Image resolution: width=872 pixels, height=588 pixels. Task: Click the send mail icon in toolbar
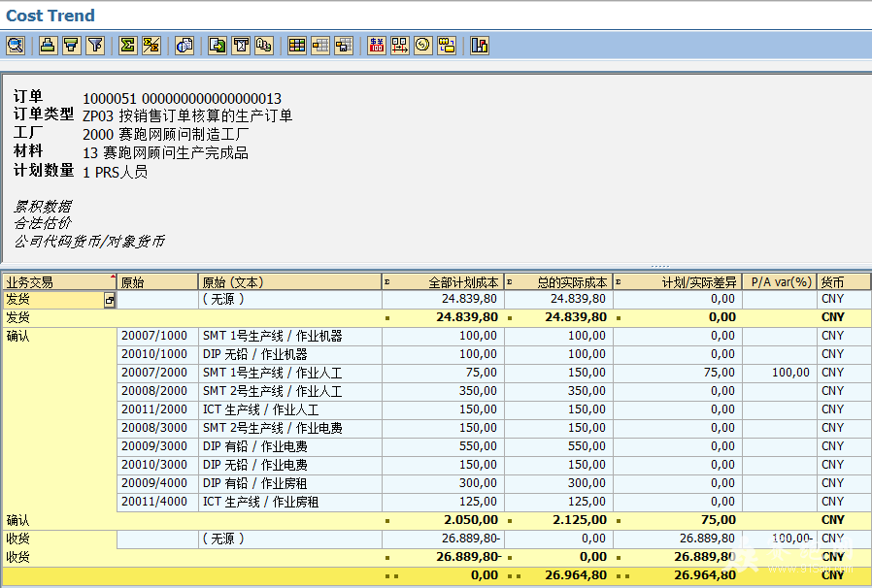tap(241, 45)
